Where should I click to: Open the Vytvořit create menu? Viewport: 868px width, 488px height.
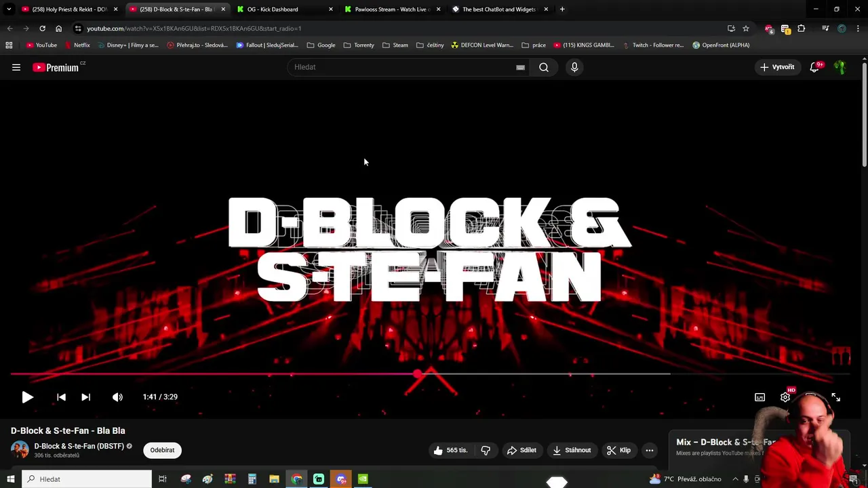(x=777, y=67)
